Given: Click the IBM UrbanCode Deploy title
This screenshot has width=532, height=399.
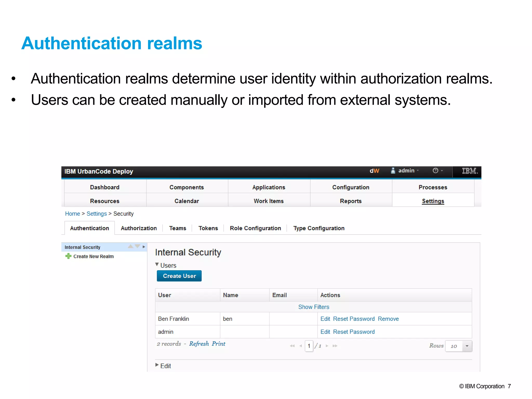Looking at the screenshot, I should (99, 171).
